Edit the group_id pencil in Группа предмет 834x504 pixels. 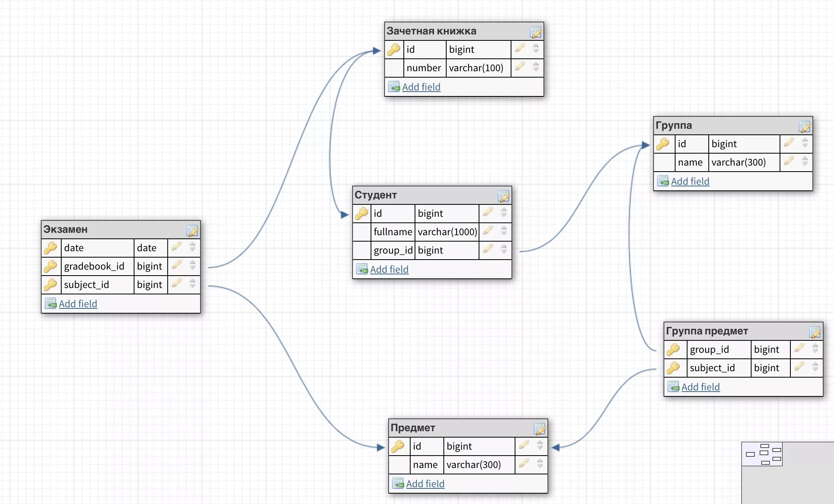pyautogui.click(x=799, y=348)
